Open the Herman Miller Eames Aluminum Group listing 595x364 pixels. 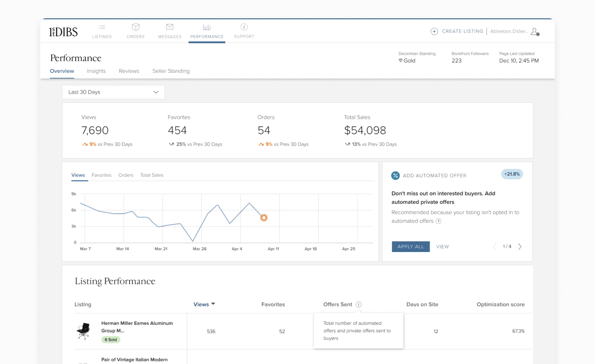[137, 327]
